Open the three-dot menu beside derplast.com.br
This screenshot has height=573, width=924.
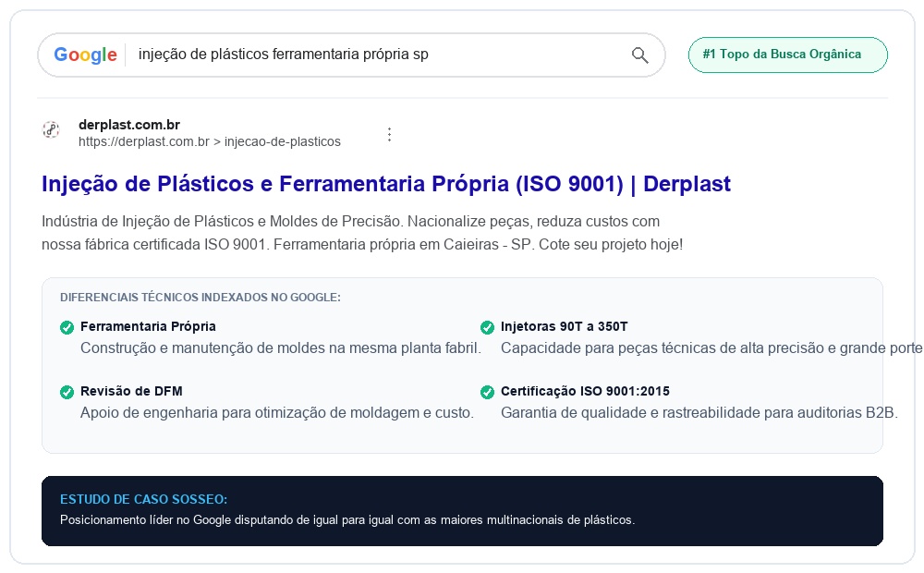390,134
